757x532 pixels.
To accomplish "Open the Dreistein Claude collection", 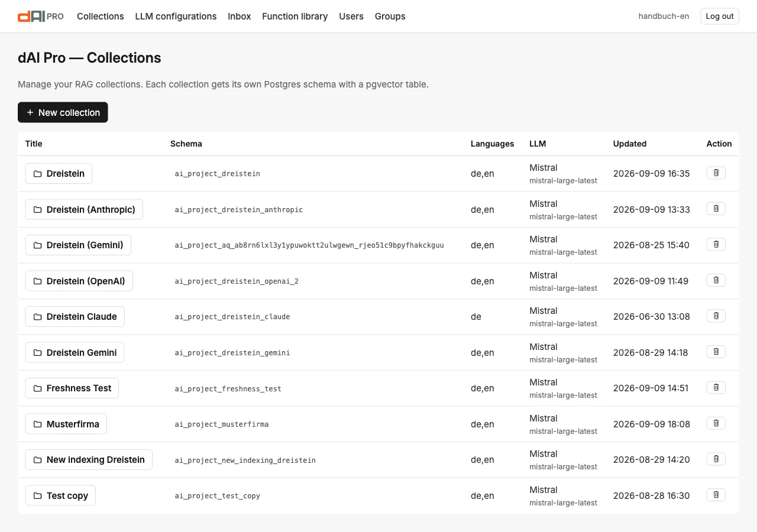I will pos(75,317).
